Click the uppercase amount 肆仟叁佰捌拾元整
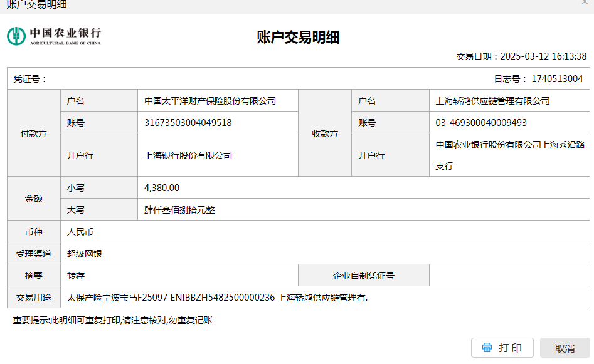Image resolution: width=594 pixels, height=364 pixels. tap(179, 210)
